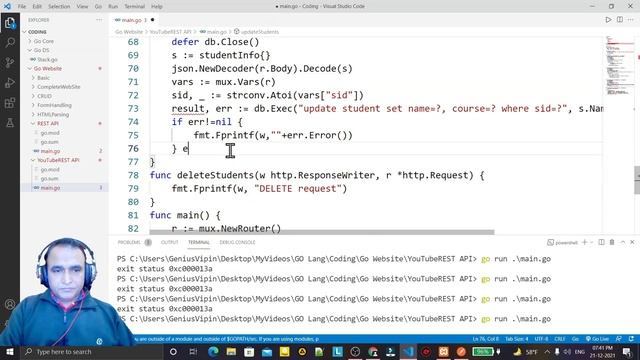Open Cortana circle on the taskbar
This screenshot has height=360, width=640.
coord(173,351)
